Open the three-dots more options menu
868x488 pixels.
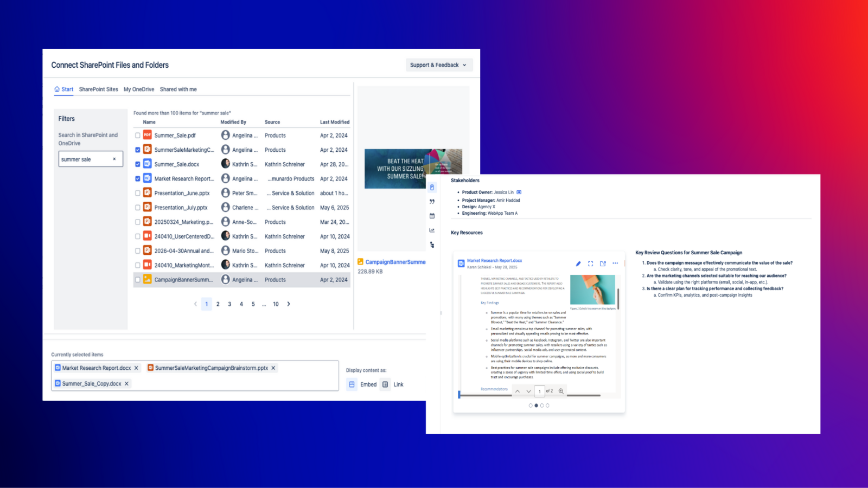pos(615,264)
